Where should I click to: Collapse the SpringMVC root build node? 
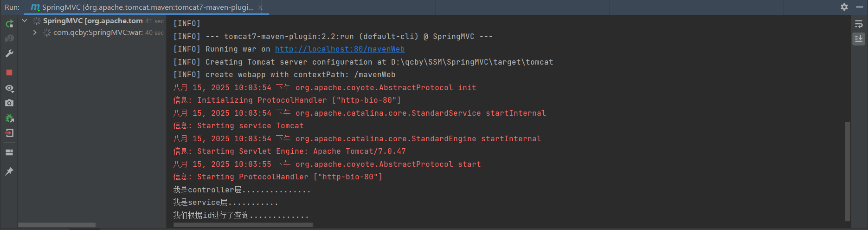(x=25, y=20)
